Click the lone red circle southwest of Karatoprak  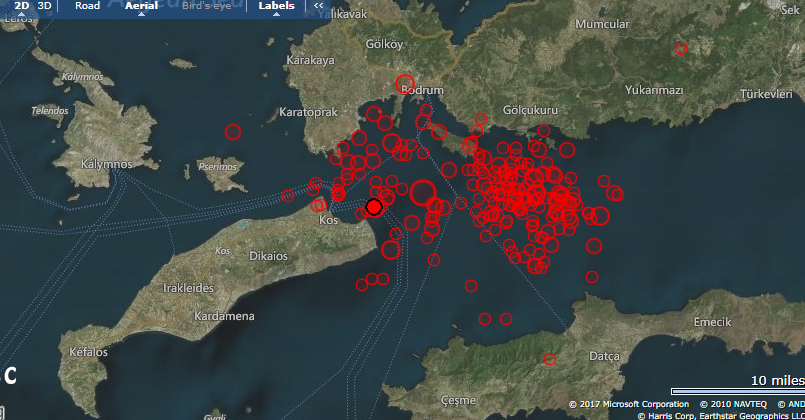[233, 131]
